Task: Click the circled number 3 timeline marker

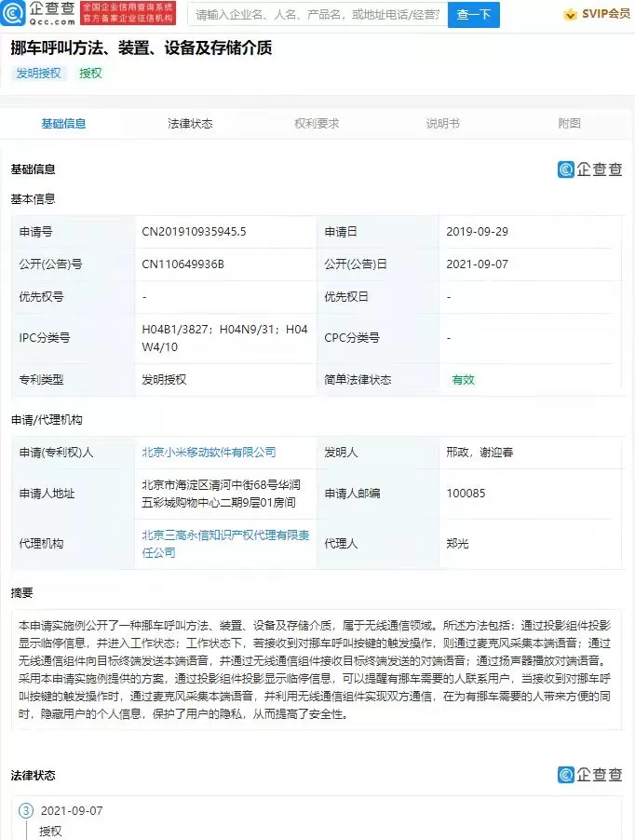Action: (26, 810)
